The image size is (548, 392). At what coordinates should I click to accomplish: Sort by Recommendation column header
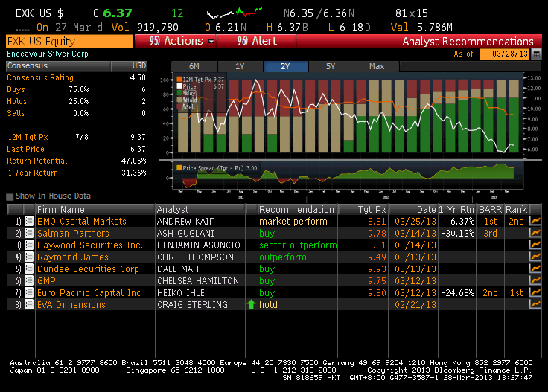[x=297, y=210]
